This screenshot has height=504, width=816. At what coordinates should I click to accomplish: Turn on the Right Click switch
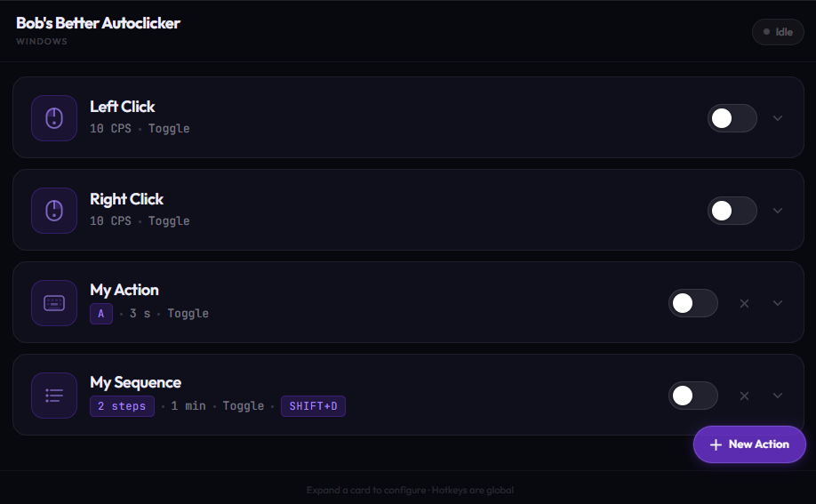732,211
